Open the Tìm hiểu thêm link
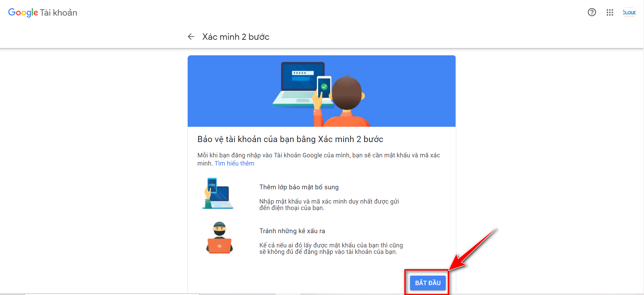The image size is (644, 295). click(234, 163)
